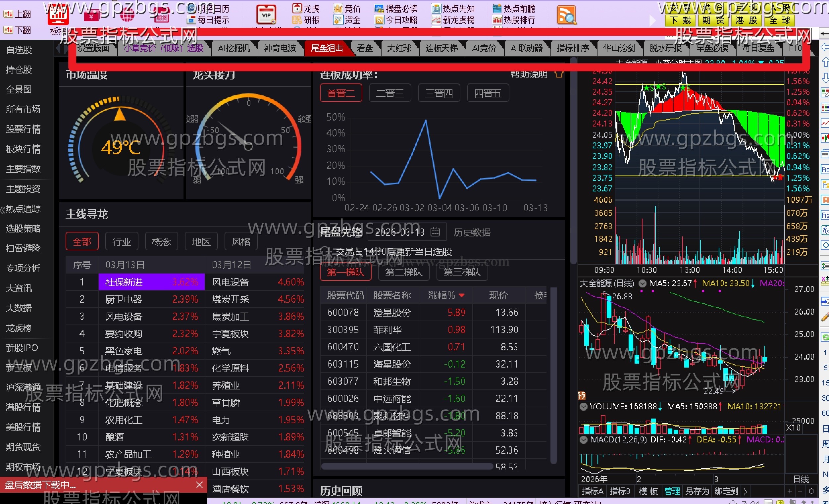
Task: Click the yellow 港股 button
Action: point(746,21)
